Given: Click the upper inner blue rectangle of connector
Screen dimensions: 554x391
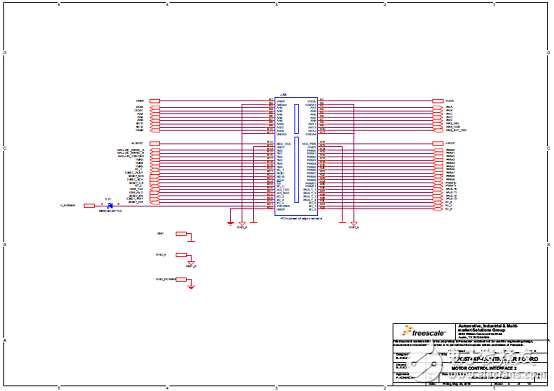Looking at the screenshot, I should click(x=296, y=119).
